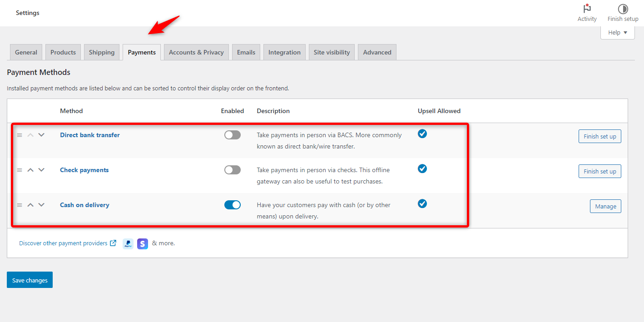The height and width of the screenshot is (322, 644).
Task: Switch to the Shipping tab
Action: click(101, 52)
